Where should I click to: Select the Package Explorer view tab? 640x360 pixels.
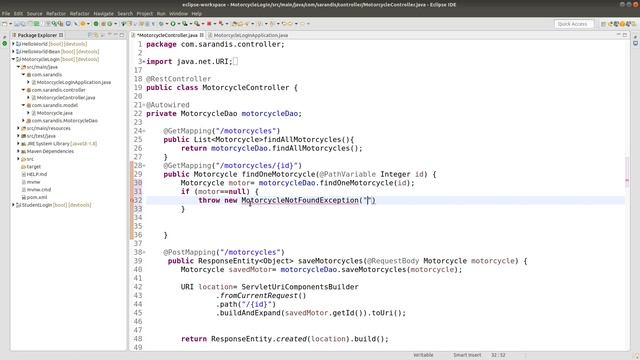click(37, 35)
